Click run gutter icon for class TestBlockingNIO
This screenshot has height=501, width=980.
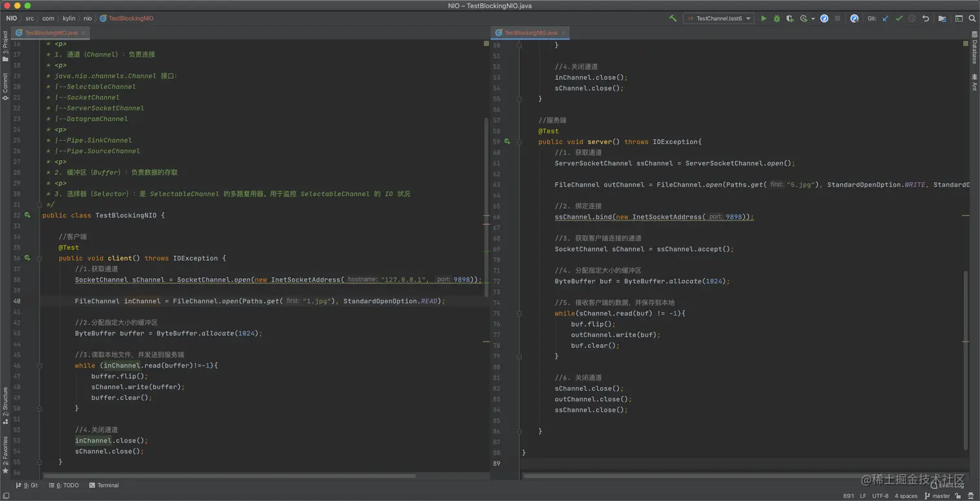tap(27, 215)
